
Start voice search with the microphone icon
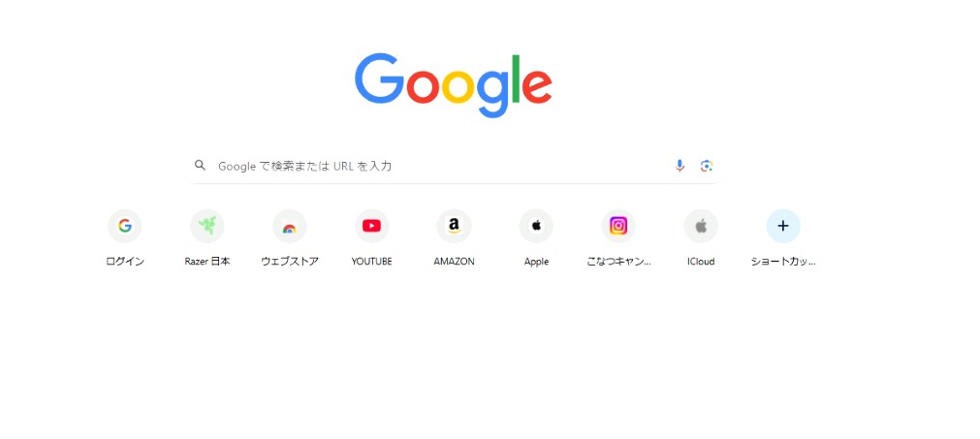[680, 166]
